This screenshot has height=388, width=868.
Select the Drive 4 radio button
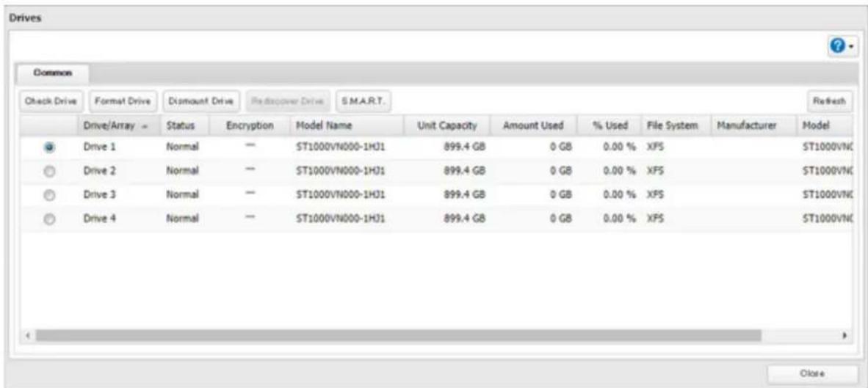pos(50,219)
